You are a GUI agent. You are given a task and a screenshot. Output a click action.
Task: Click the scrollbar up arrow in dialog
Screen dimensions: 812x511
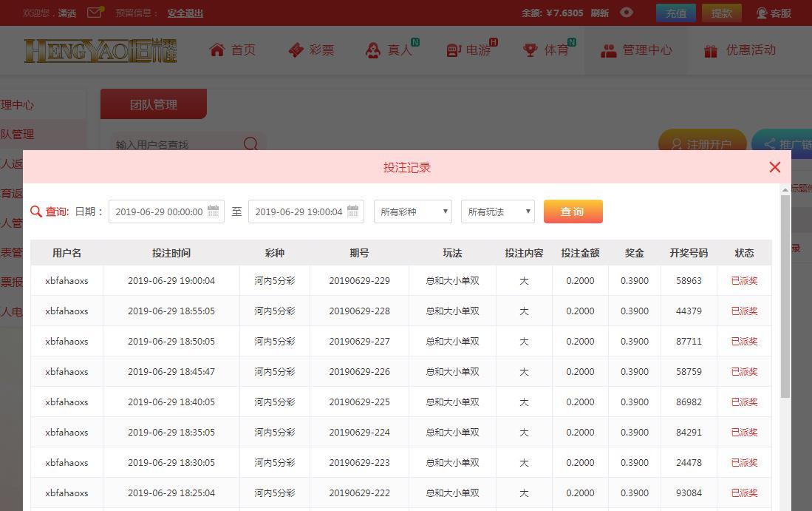pyautogui.click(x=785, y=190)
